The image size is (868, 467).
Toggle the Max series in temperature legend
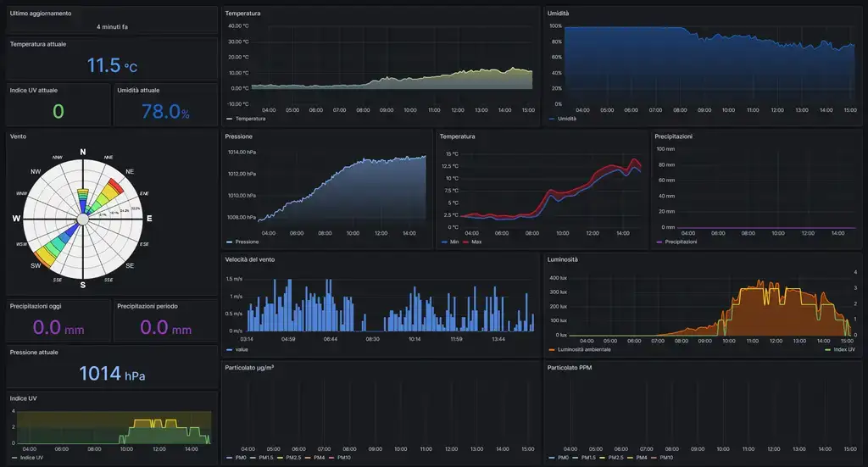[476, 242]
